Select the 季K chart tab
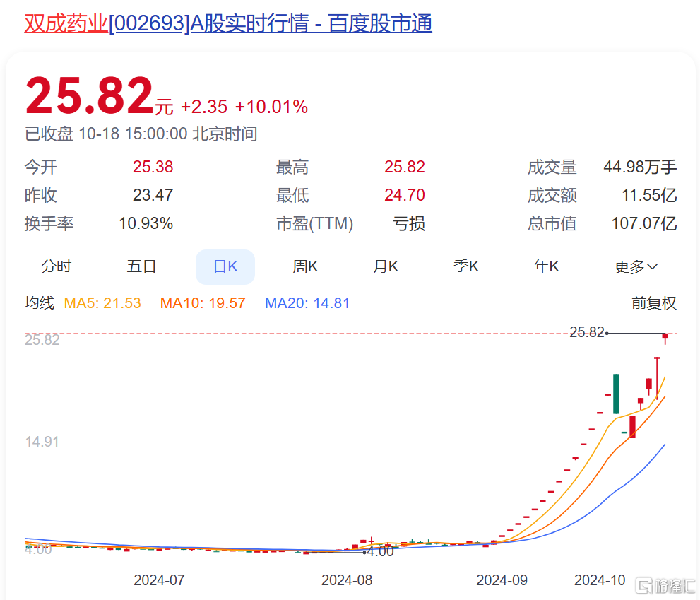This screenshot has width=700, height=600. click(x=466, y=266)
